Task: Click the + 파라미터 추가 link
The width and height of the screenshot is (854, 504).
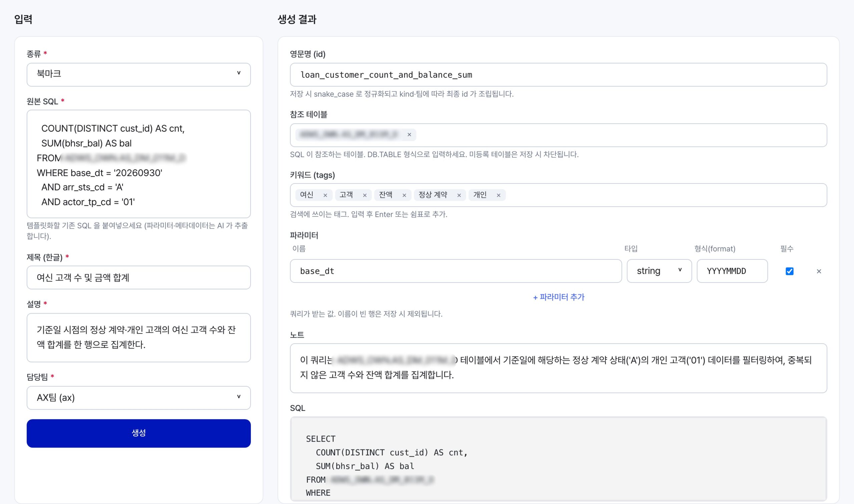Action: [x=558, y=297]
